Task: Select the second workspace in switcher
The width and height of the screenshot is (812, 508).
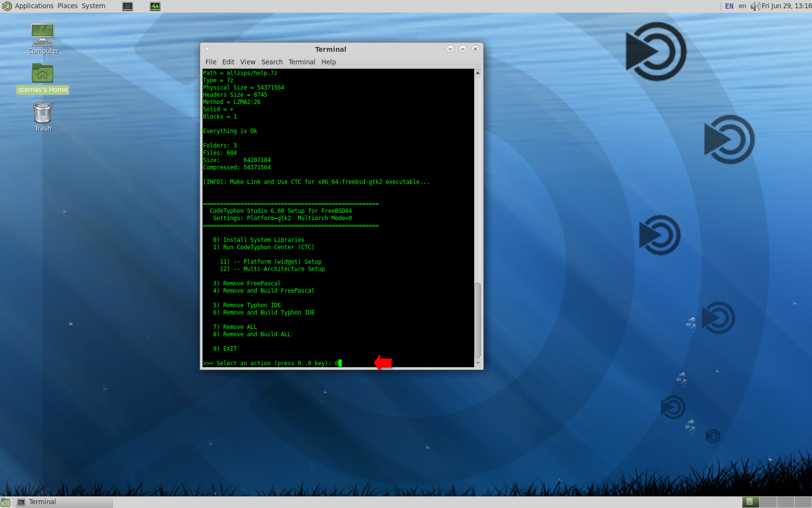Action: tap(768, 502)
